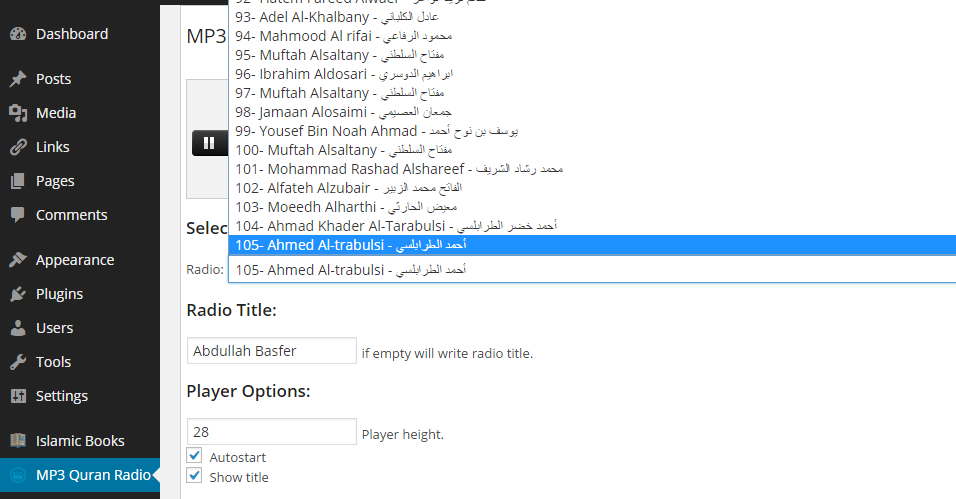Open the Radio selection combo box
This screenshot has height=499, width=956.
point(592,270)
